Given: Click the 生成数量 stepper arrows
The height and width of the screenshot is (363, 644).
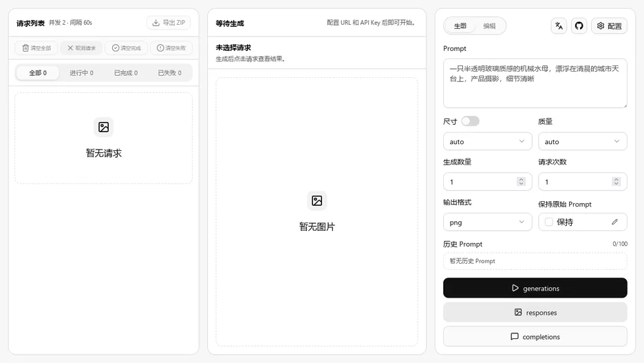Looking at the screenshot, I should tap(522, 182).
